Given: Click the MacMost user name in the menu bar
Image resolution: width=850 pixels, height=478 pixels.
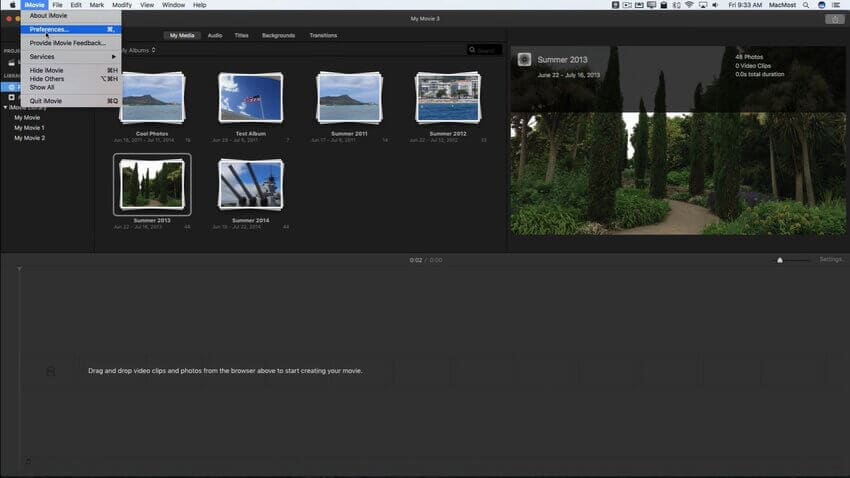Looking at the screenshot, I should 782,5.
